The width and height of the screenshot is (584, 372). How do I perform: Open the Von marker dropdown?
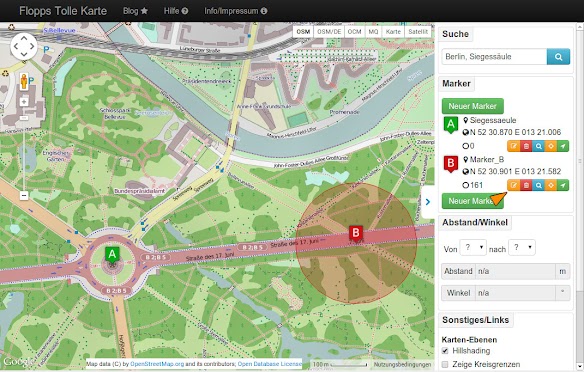coord(473,247)
